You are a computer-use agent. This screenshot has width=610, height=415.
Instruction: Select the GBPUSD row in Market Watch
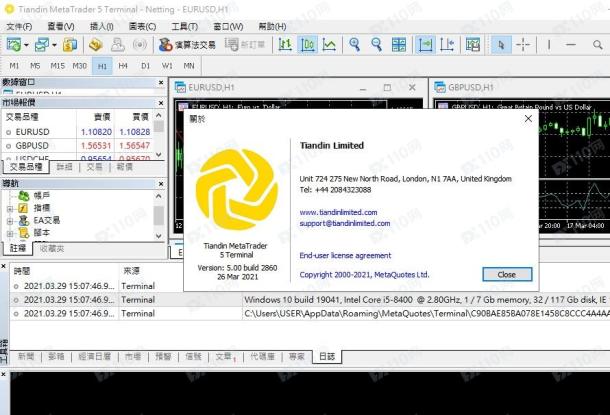coord(78,146)
